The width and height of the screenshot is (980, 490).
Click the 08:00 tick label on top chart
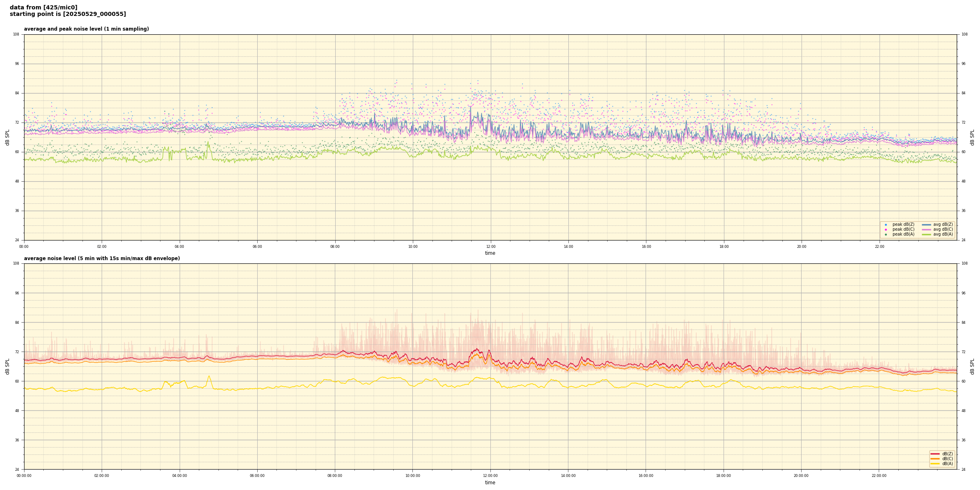(x=335, y=247)
